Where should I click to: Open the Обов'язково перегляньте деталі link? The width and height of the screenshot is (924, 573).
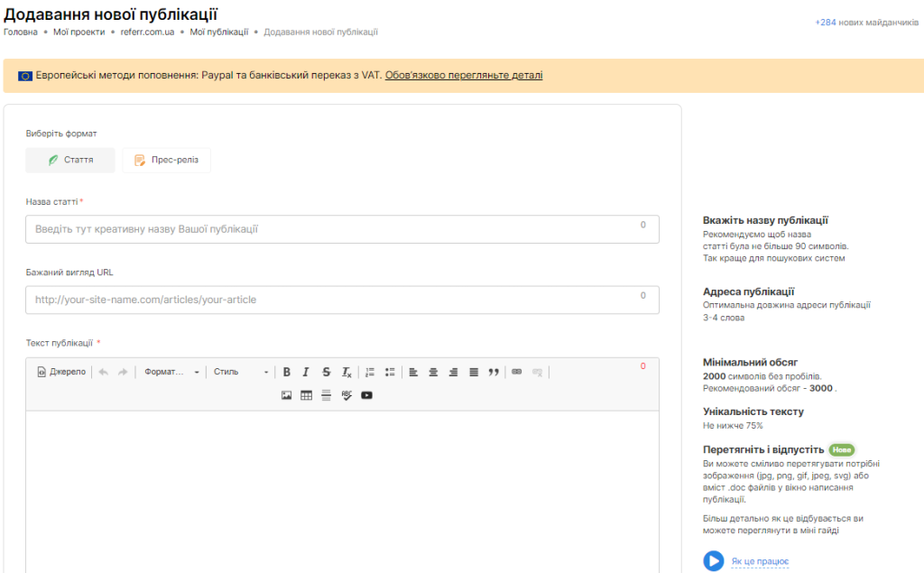pos(464,76)
